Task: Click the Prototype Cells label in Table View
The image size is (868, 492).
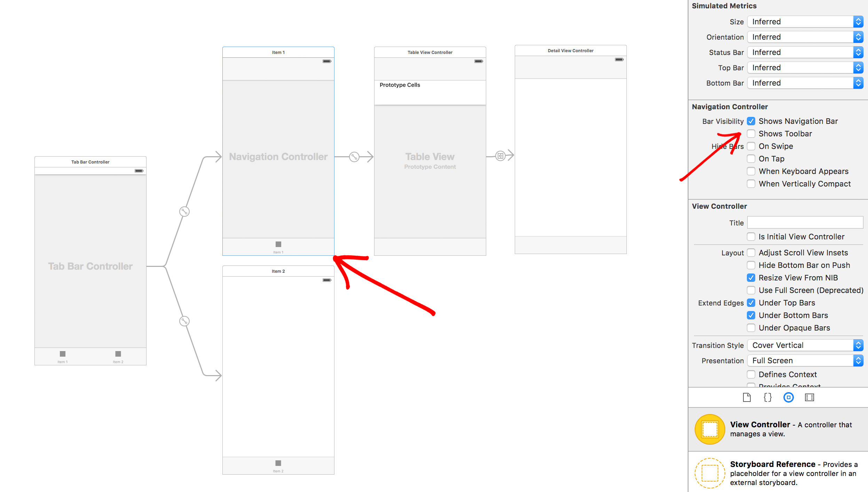Action: pos(400,85)
